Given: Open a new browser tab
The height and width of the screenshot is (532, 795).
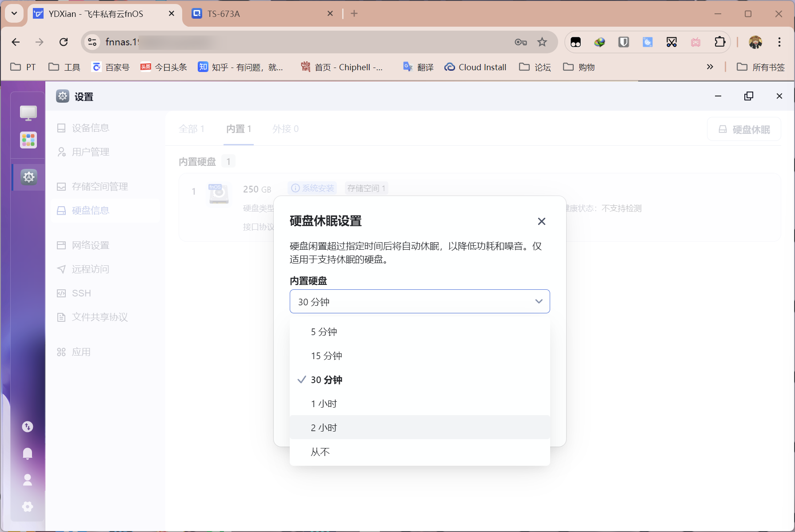Looking at the screenshot, I should coord(354,14).
